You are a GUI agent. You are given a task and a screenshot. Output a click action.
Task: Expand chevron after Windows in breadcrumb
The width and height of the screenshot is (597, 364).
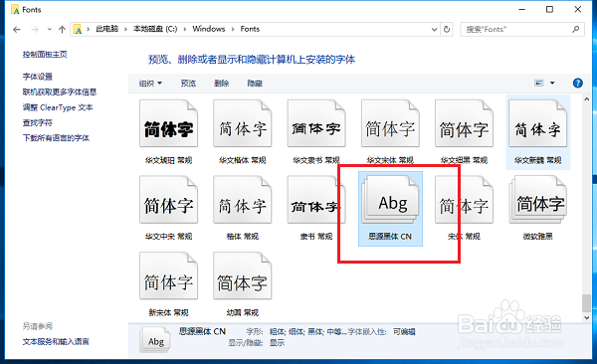click(233, 29)
